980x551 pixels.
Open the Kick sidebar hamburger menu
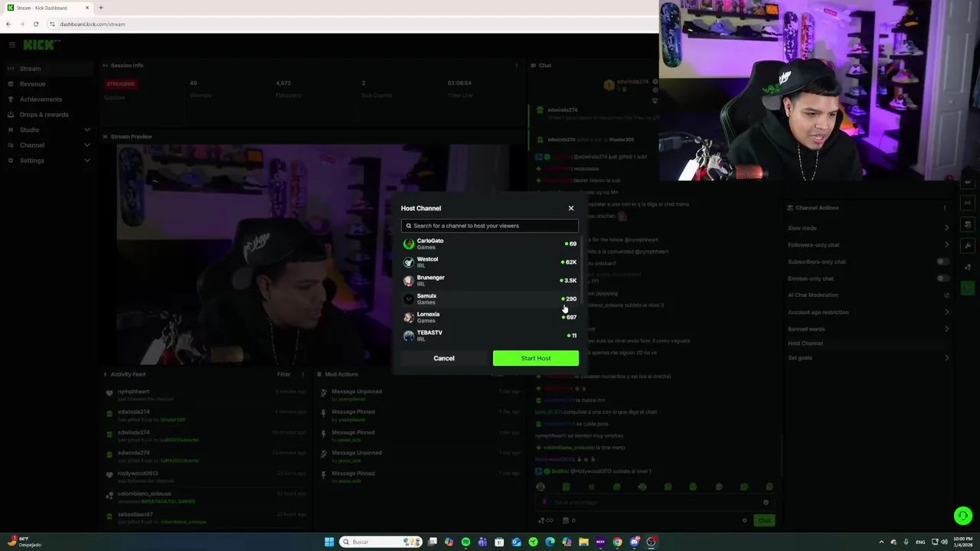pyautogui.click(x=11, y=45)
